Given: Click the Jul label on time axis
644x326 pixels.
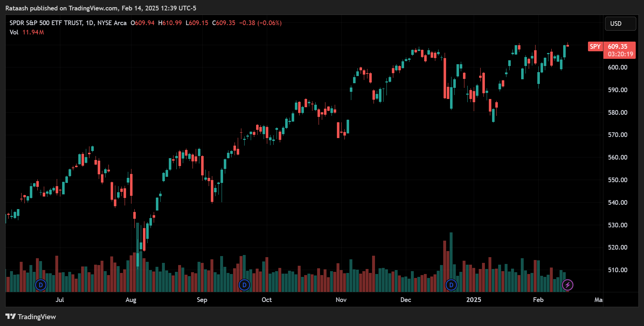Looking at the screenshot, I should pos(60,300).
